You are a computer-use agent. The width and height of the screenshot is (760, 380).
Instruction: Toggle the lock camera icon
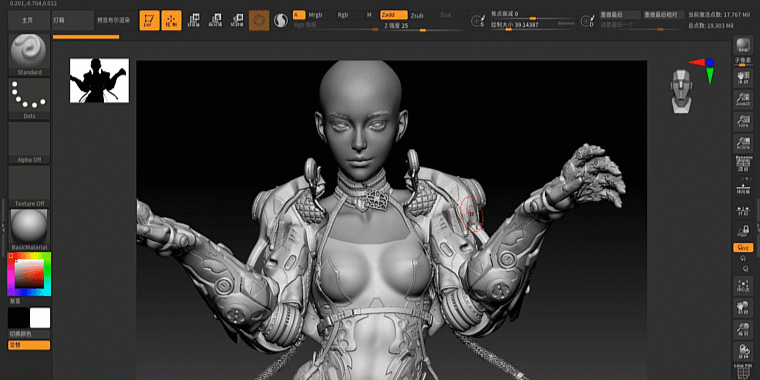(743, 230)
